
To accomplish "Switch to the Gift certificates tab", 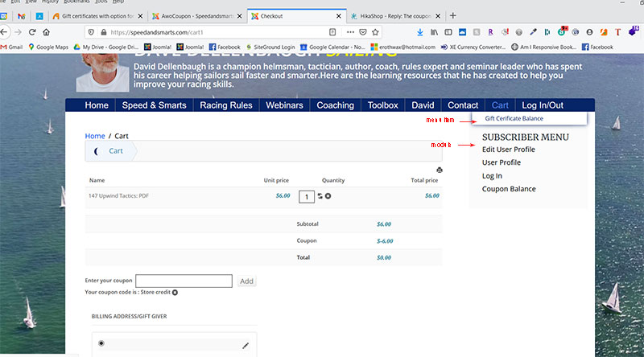I will click(98, 16).
